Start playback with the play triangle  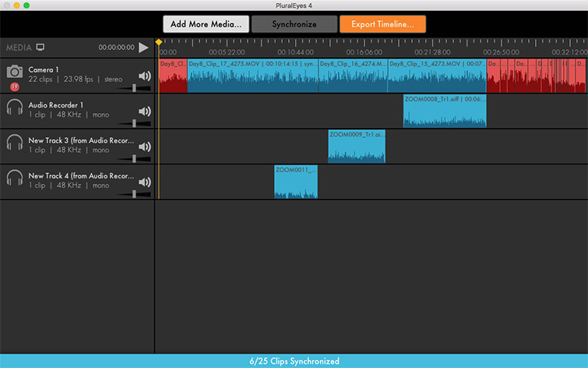[143, 48]
